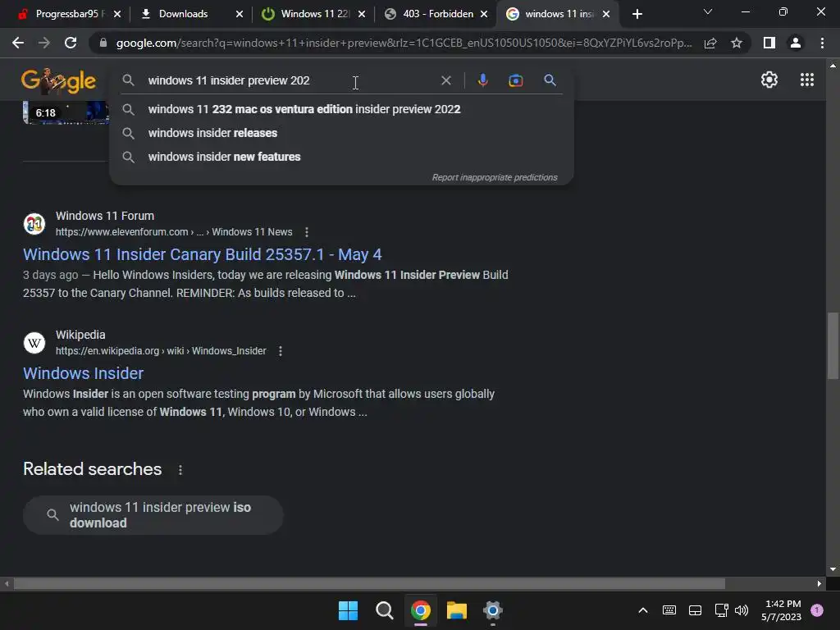Open Windows 11 Insider Canary Build 25357.1 link

(x=202, y=254)
